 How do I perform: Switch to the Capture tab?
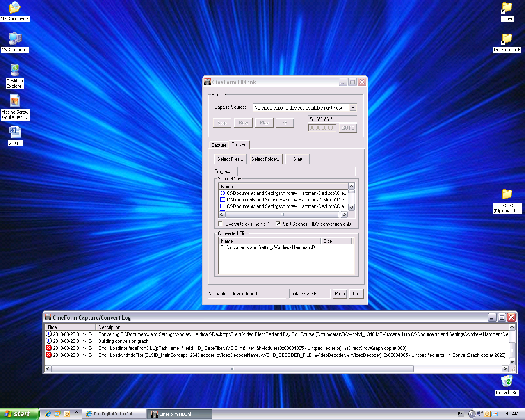tap(219, 145)
